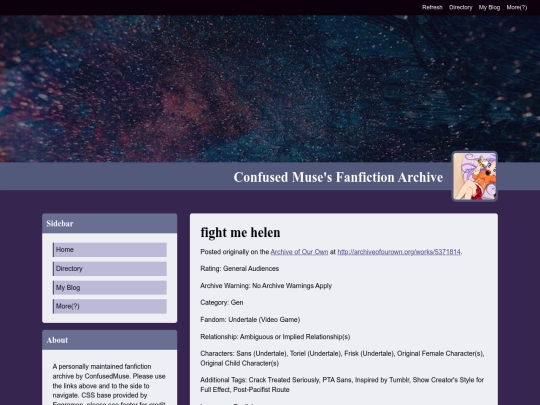
Task: Click the About panel header
Action: point(110,340)
